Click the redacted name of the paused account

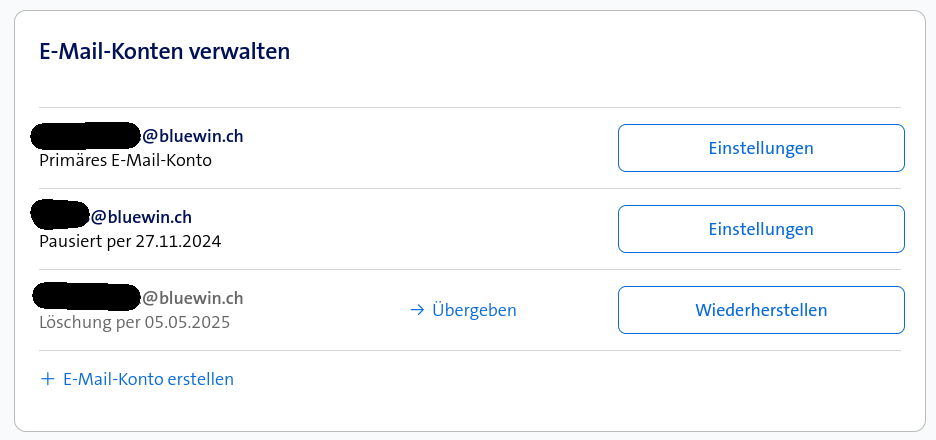click(x=60, y=215)
